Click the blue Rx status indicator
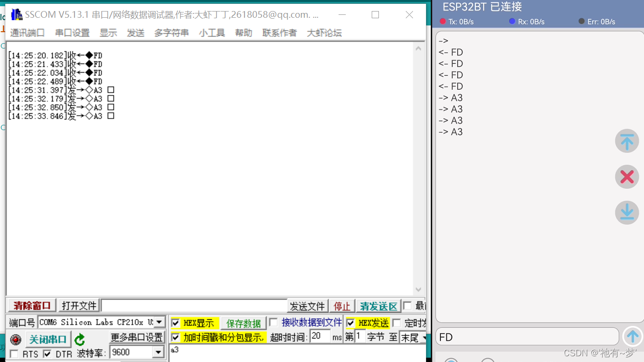644x362 pixels. click(512, 21)
